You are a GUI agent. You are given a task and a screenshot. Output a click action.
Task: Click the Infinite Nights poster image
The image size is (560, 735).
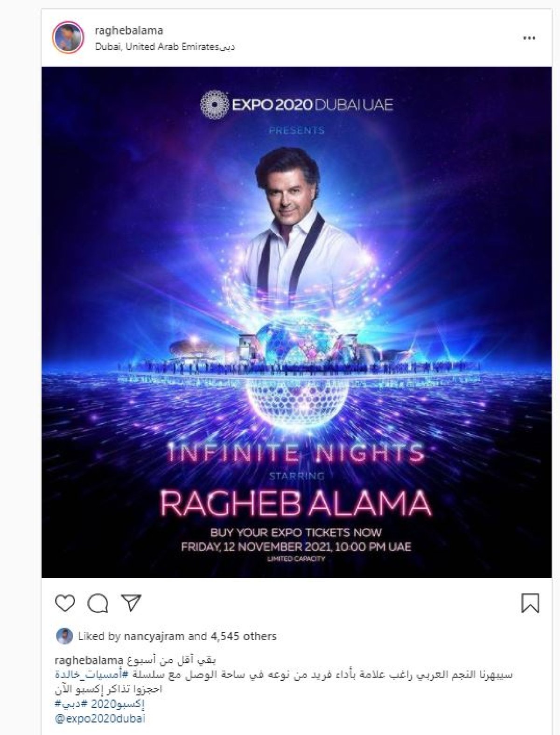pos(296,322)
